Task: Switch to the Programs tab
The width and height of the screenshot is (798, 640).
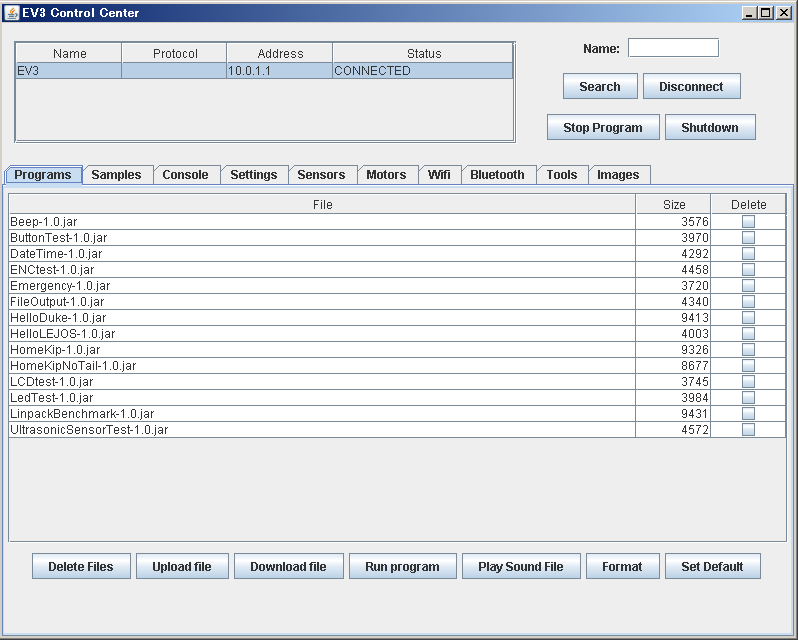Action: pos(43,174)
